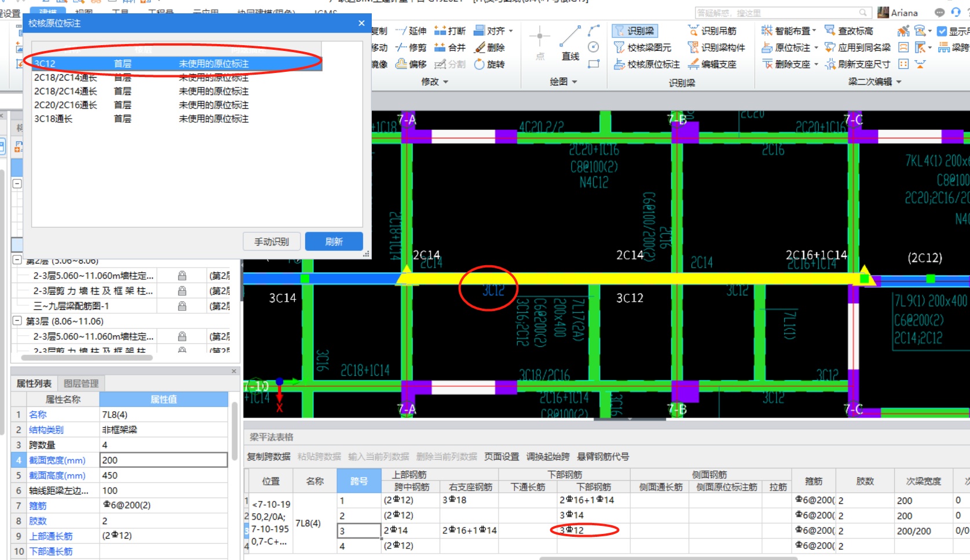Click the horizontal scrollbar in drawing list
Screen dimensions: 970x560
87,357
